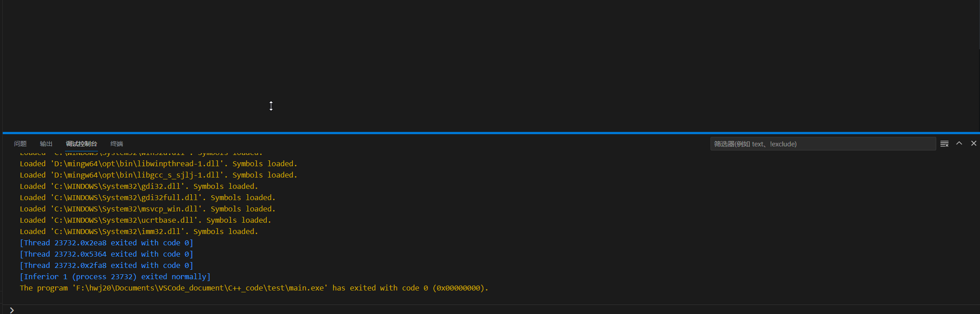The width and height of the screenshot is (980, 314).
Task: Click the Inferior 1 exited normally line
Action: [115, 277]
